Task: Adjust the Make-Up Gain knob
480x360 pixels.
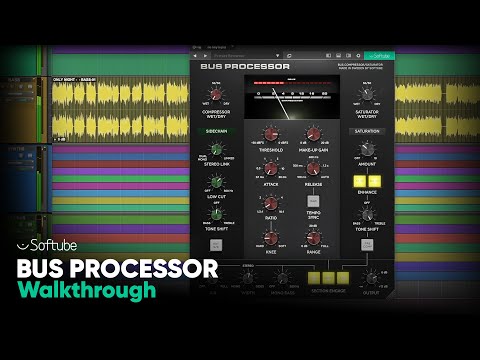Action: [x=313, y=134]
